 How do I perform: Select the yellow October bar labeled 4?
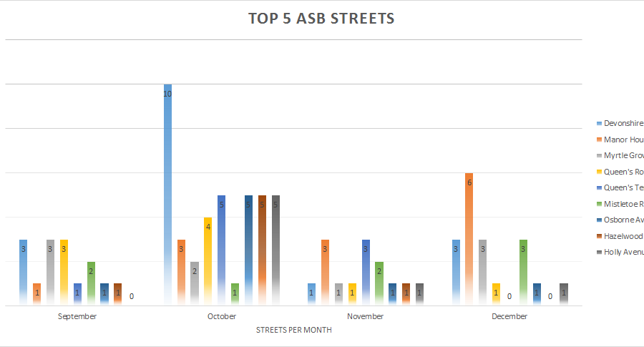(208, 261)
